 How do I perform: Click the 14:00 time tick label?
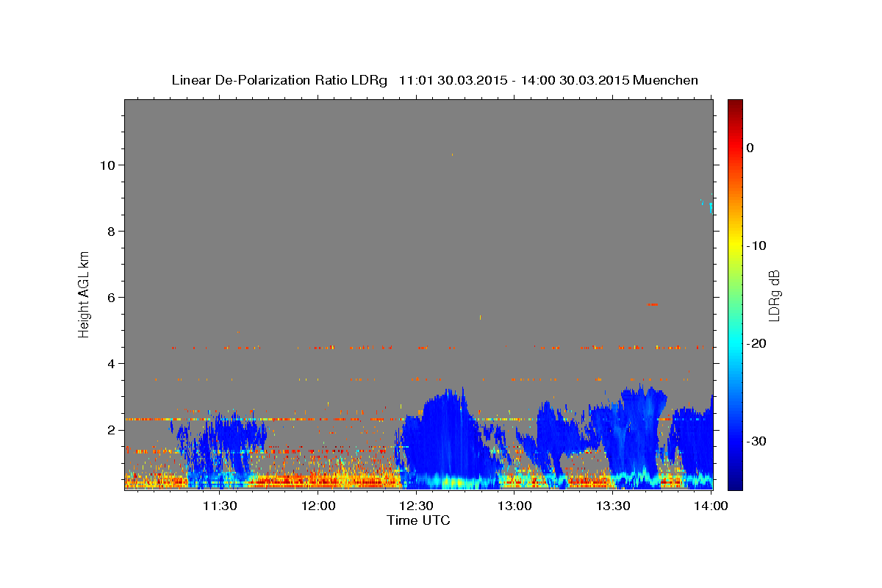tap(711, 506)
